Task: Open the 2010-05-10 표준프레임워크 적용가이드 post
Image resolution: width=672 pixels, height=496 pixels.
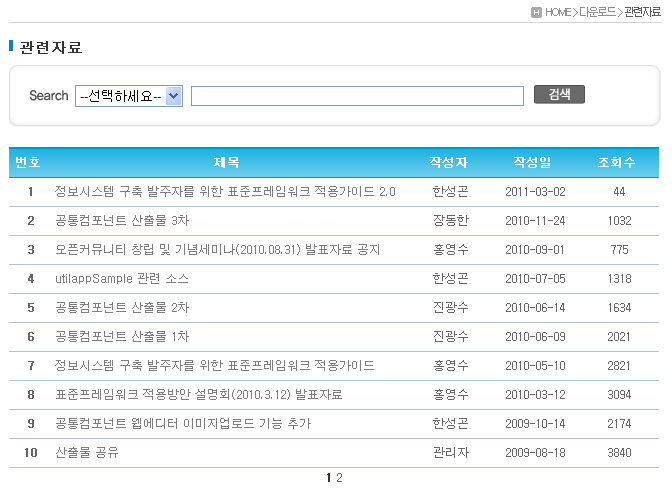Action: click(215, 365)
